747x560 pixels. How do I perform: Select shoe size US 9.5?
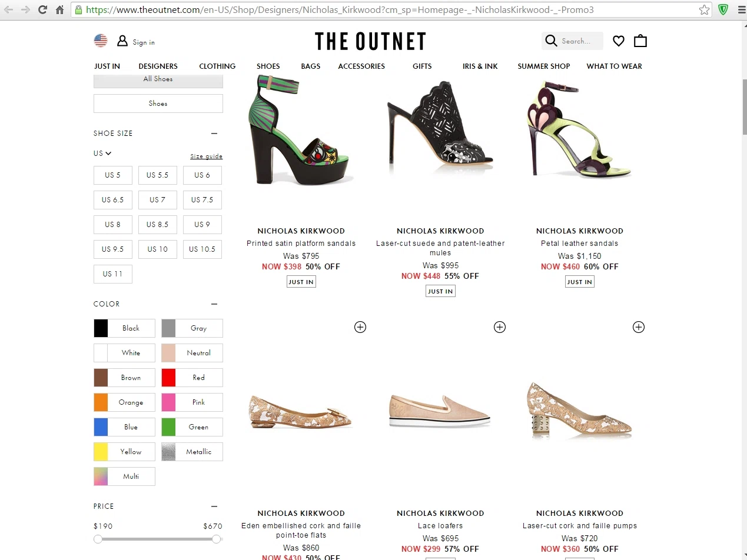113,249
